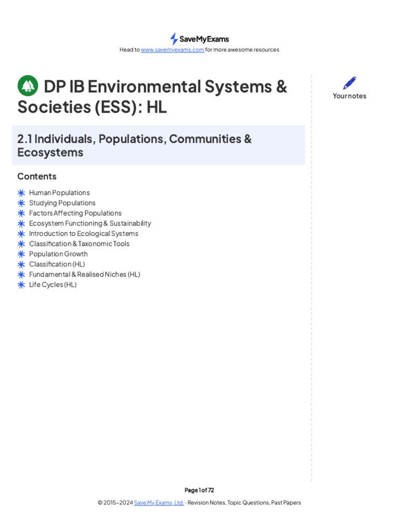The height and width of the screenshot is (532, 399).
Task: Click the SaveMyExams wordmark text
Action: click(204, 39)
